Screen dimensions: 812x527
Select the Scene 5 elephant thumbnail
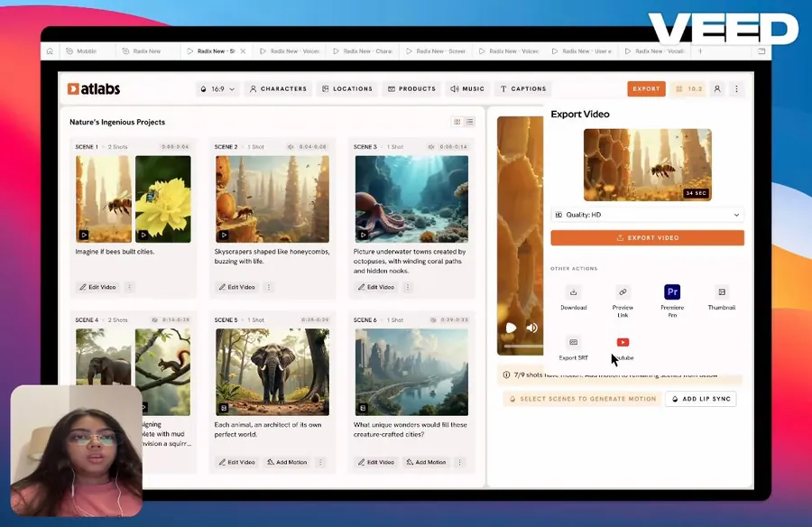(272, 372)
